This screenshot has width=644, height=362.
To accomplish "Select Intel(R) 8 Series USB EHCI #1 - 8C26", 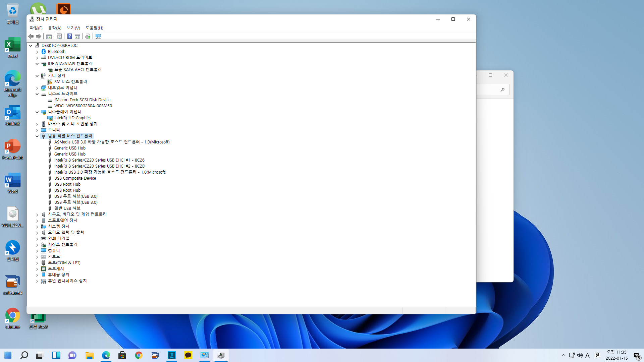I will 99,160.
